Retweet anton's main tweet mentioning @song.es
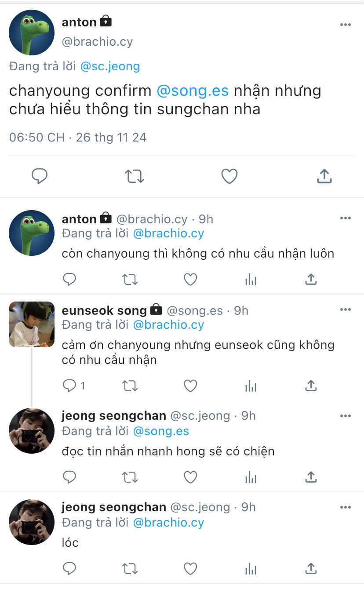Viewport: 364px width, 600px height. click(x=134, y=176)
